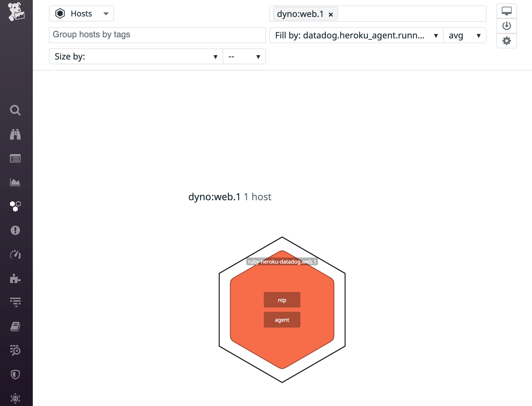
Task: Change the avg aggregation dropdown
Action: tap(464, 35)
